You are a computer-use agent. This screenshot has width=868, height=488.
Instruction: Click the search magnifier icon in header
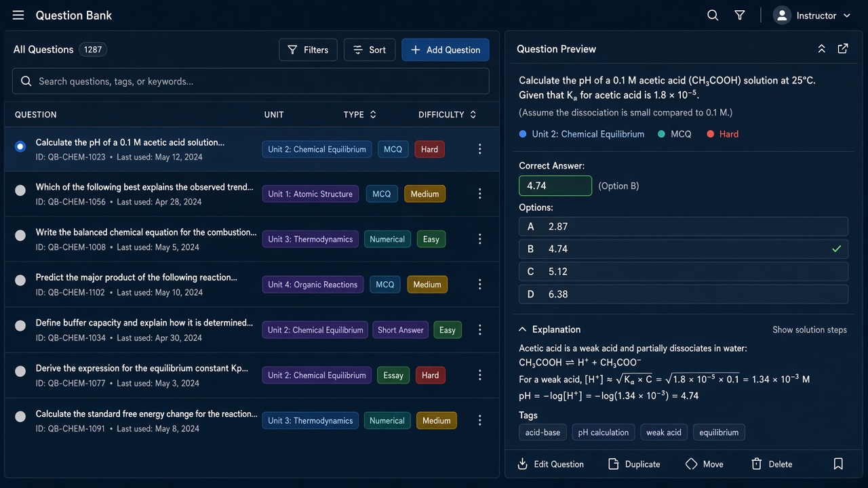(713, 15)
